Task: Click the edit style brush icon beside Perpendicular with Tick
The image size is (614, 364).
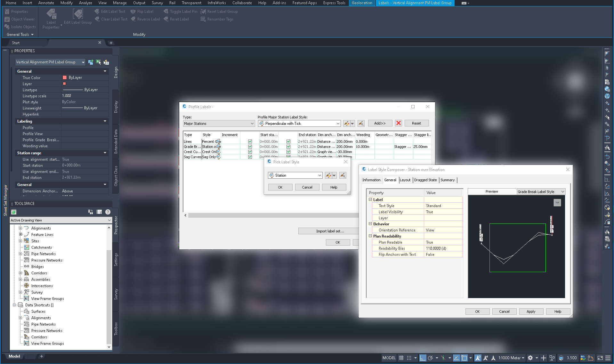Action: click(x=347, y=123)
